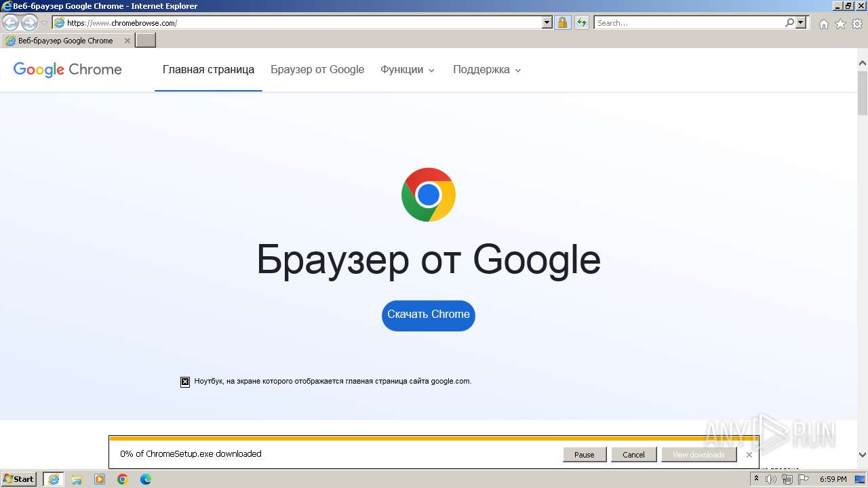Open the Microsoft Edge taskbar icon
The height and width of the screenshot is (488, 868).
[x=146, y=479]
